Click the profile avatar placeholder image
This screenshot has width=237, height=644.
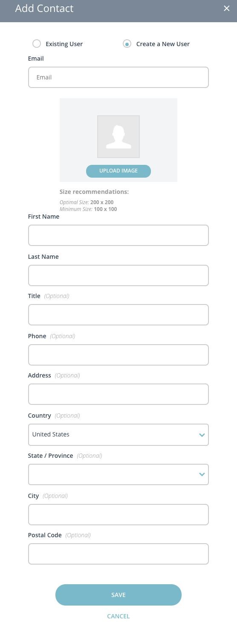118,137
